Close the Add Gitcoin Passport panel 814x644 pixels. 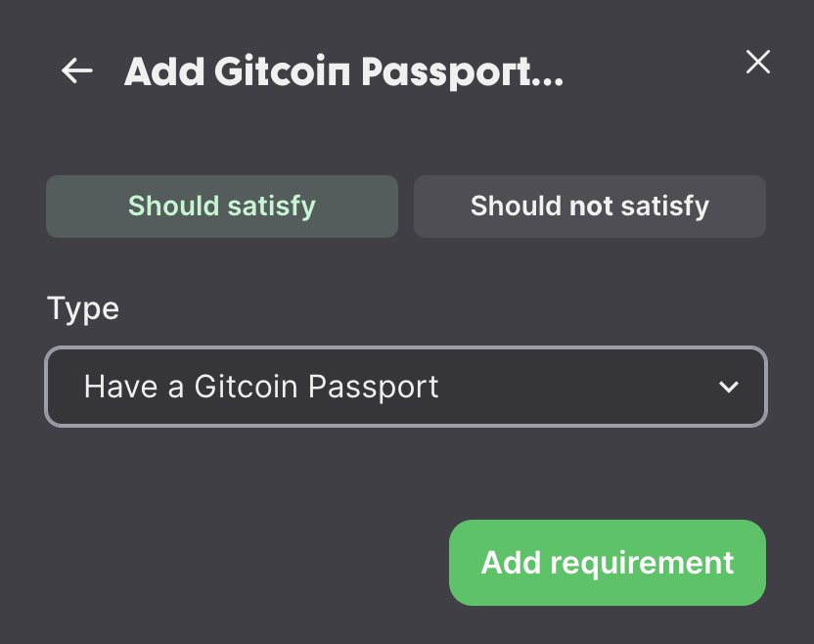[757, 62]
